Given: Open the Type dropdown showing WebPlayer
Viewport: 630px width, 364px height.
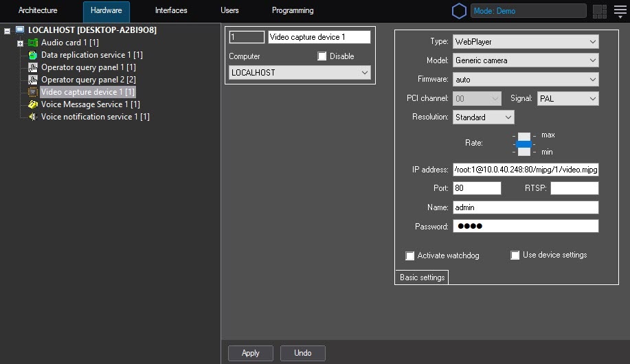Looking at the screenshot, I should [526, 42].
